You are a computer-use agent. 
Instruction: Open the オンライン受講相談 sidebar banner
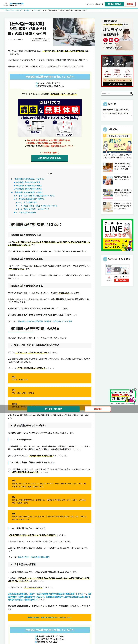(x=117, y=34)
